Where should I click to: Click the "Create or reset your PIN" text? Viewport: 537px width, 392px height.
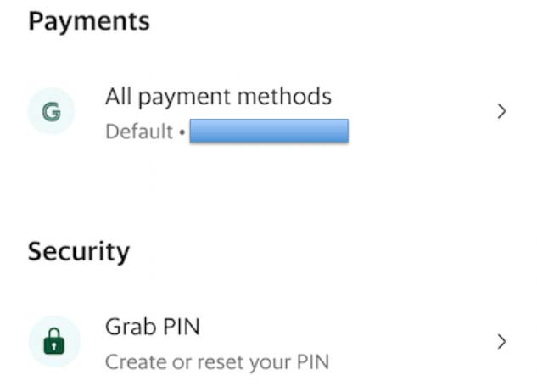[x=216, y=362]
